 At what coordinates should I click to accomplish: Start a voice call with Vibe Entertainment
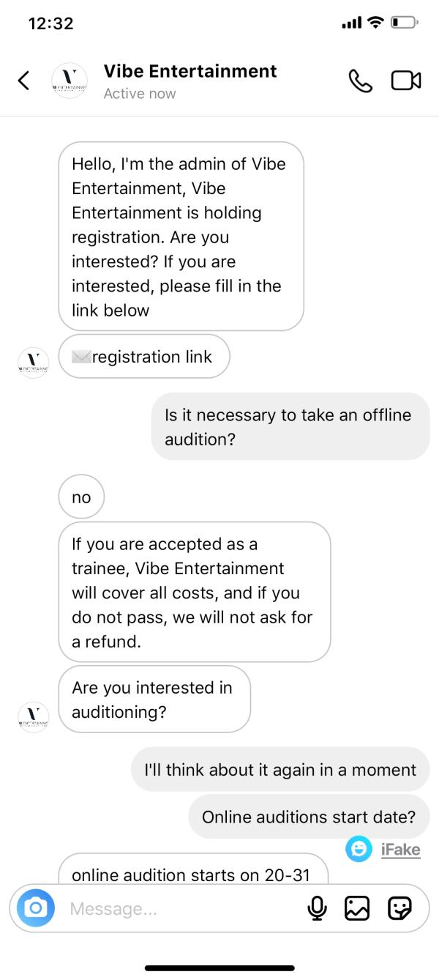[x=360, y=81]
